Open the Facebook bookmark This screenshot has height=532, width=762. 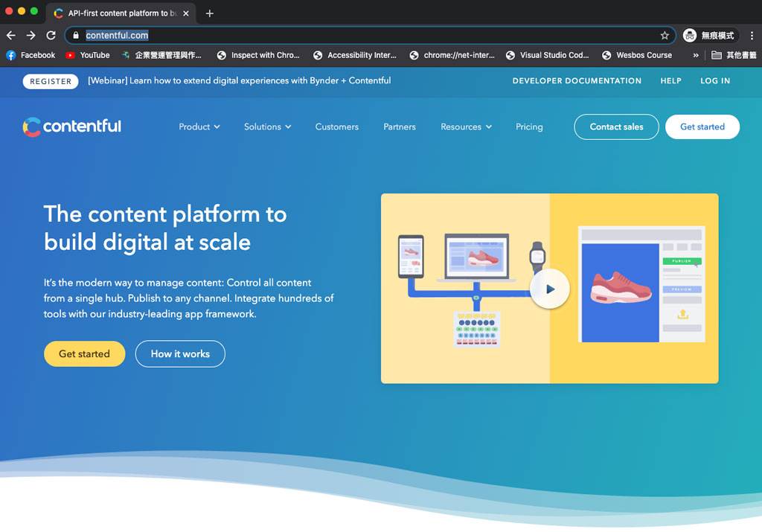[x=31, y=55]
